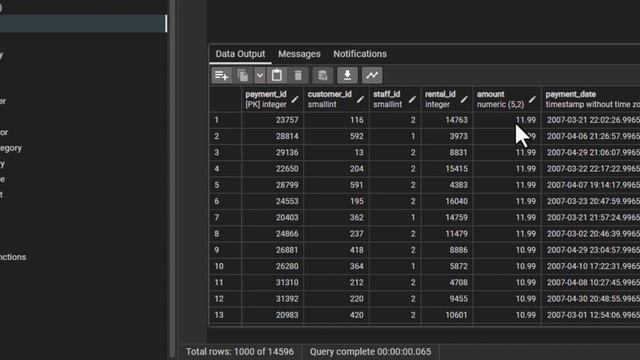The height and width of the screenshot is (360, 640).
Task: Click the customer_id cell 362
Action: [x=336, y=218]
